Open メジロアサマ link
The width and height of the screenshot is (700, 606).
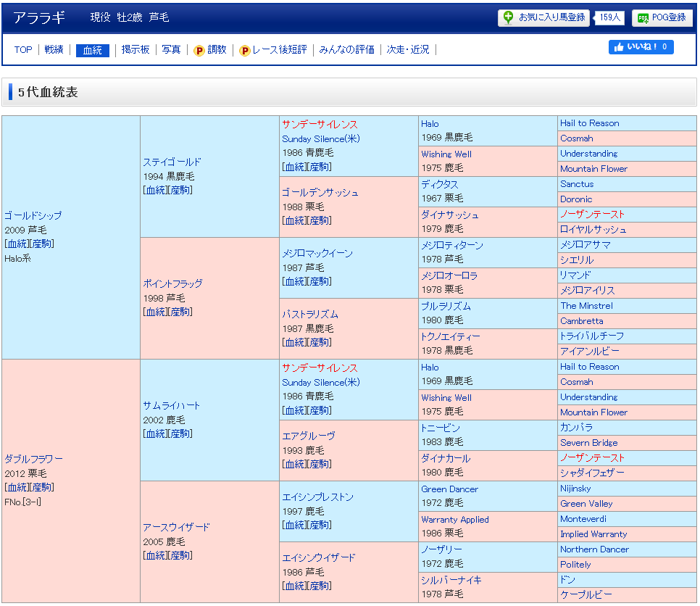[586, 245]
